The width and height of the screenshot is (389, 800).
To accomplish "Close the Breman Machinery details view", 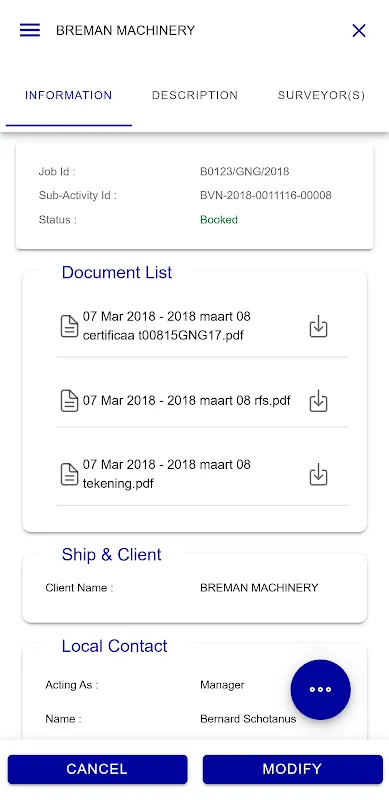I will pos(359,31).
